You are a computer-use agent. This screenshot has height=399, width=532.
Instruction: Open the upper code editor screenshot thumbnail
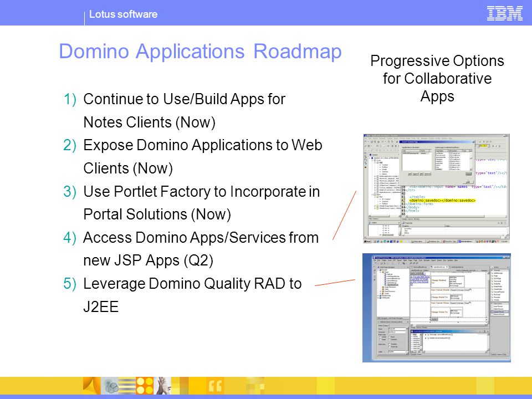tap(436, 188)
